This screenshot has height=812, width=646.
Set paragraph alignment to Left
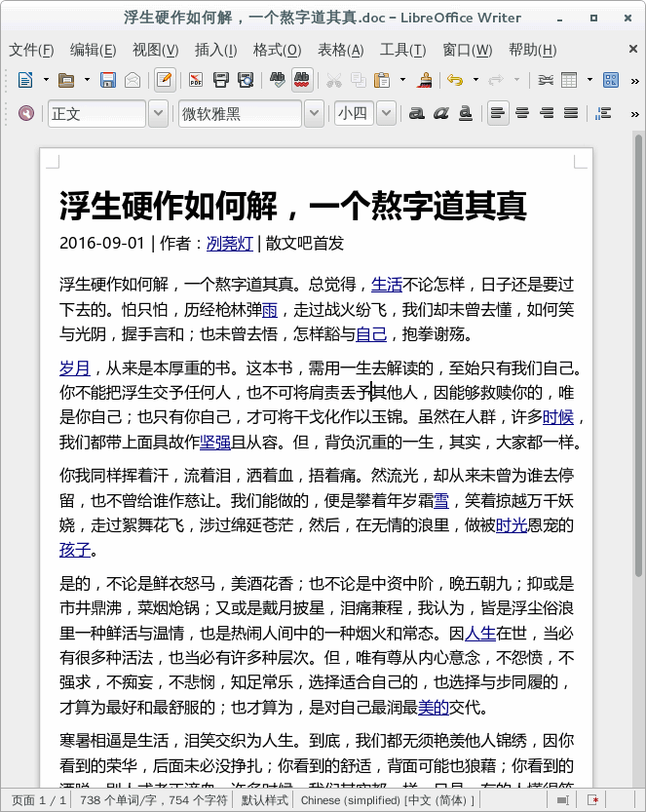coord(498,113)
